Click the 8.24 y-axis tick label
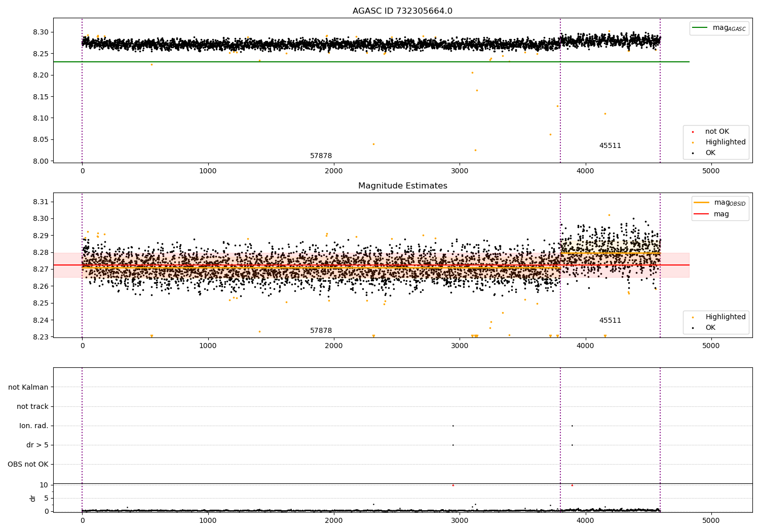Screen dimensions: 760x532 point(41,320)
